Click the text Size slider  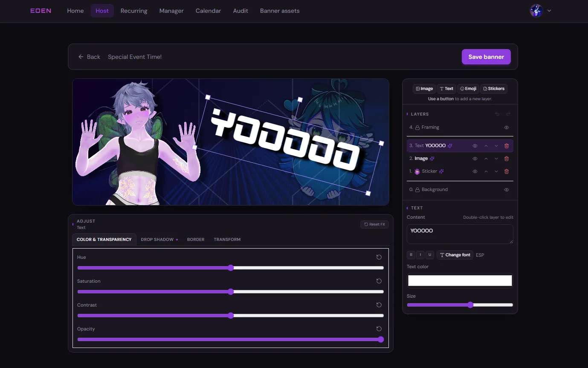(460, 305)
